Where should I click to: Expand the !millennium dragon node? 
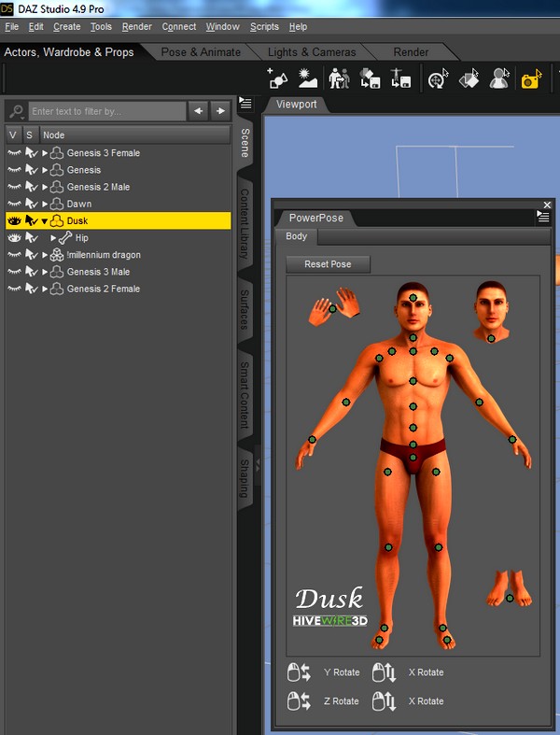pyautogui.click(x=45, y=255)
